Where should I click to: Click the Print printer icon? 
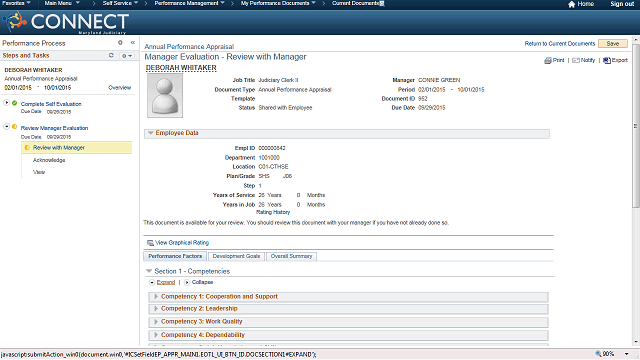tap(548, 60)
